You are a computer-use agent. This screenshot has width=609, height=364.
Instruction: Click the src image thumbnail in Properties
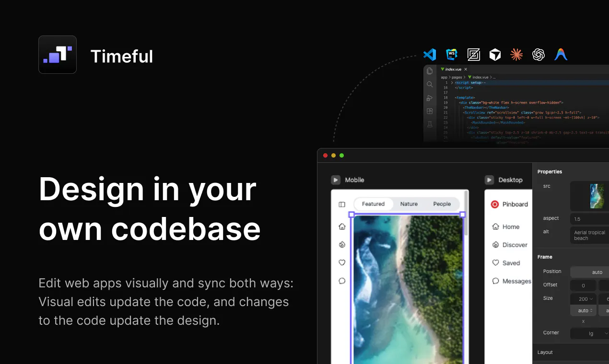[597, 196]
